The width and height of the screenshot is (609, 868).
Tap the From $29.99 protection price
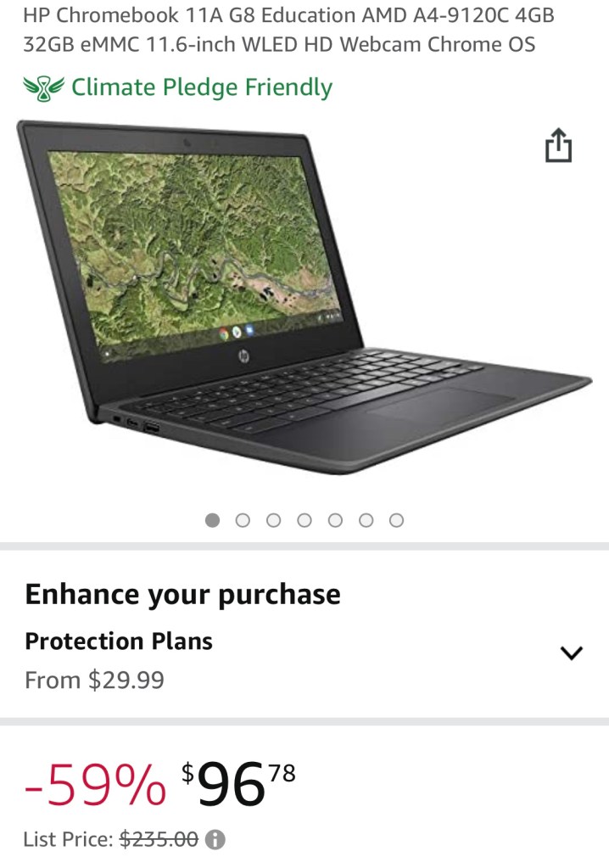(x=95, y=680)
